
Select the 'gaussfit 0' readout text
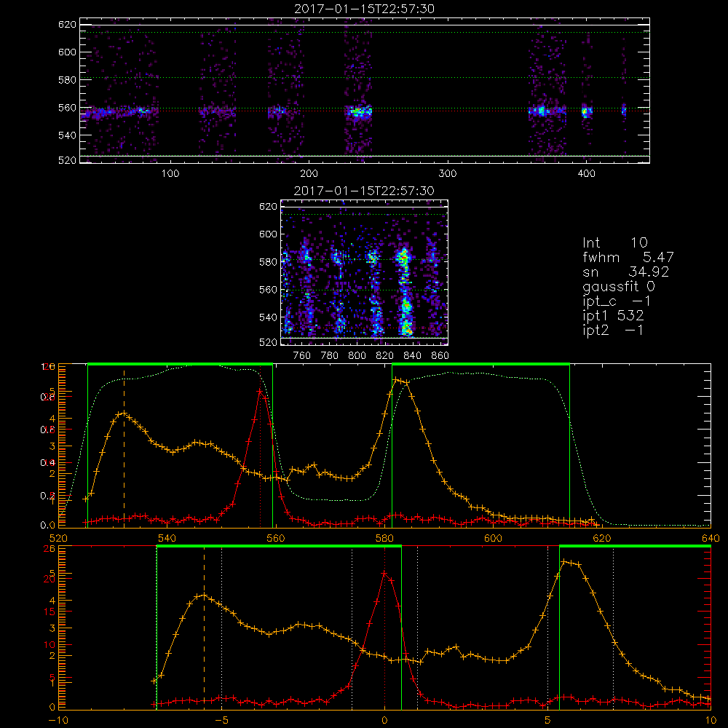[x=618, y=286]
